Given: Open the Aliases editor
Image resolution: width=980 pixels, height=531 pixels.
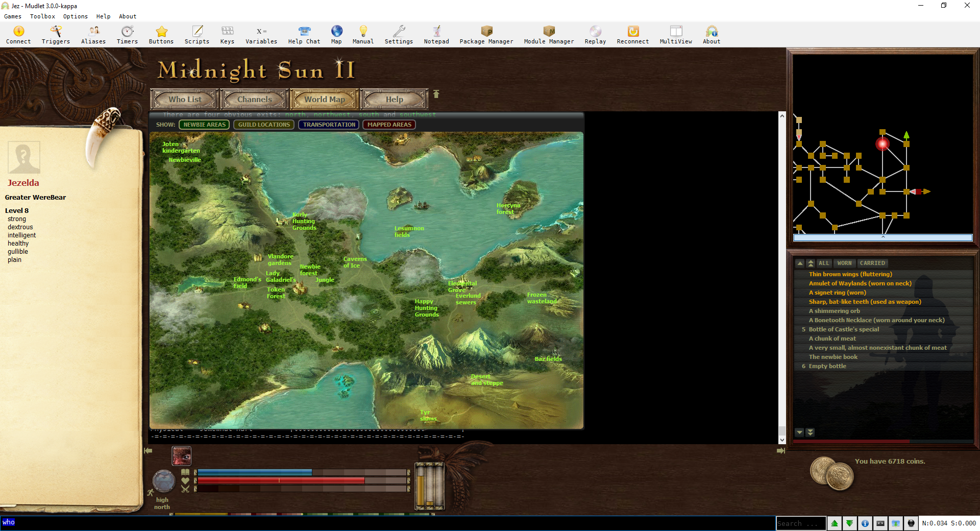Looking at the screenshot, I should 93,35.
